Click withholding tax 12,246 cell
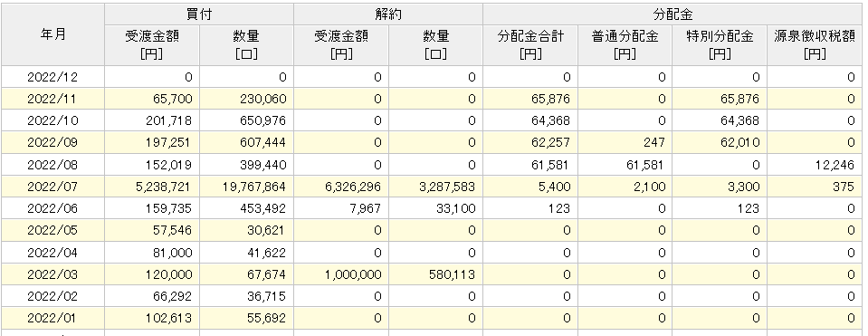Screen dimensions: 868x336 tap(815, 165)
